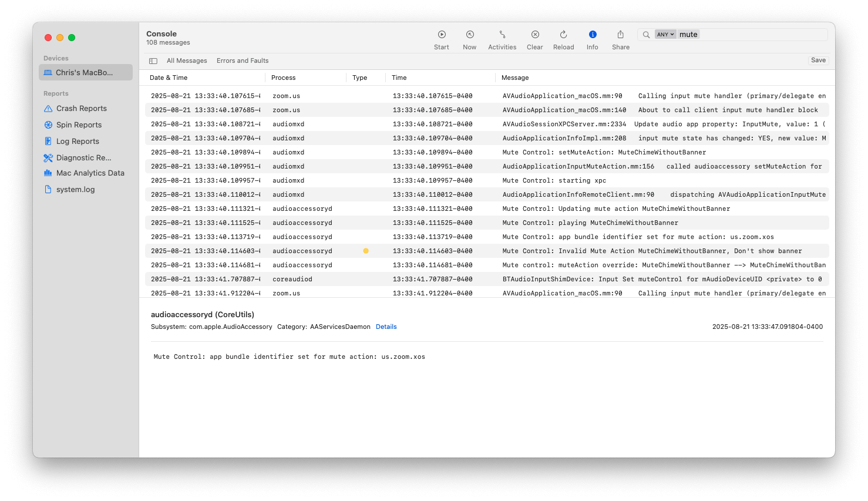The height and width of the screenshot is (501, 868).
Task: Click the yellow type dot on audioaccessoryd row
Action: [x=366, y=251]
